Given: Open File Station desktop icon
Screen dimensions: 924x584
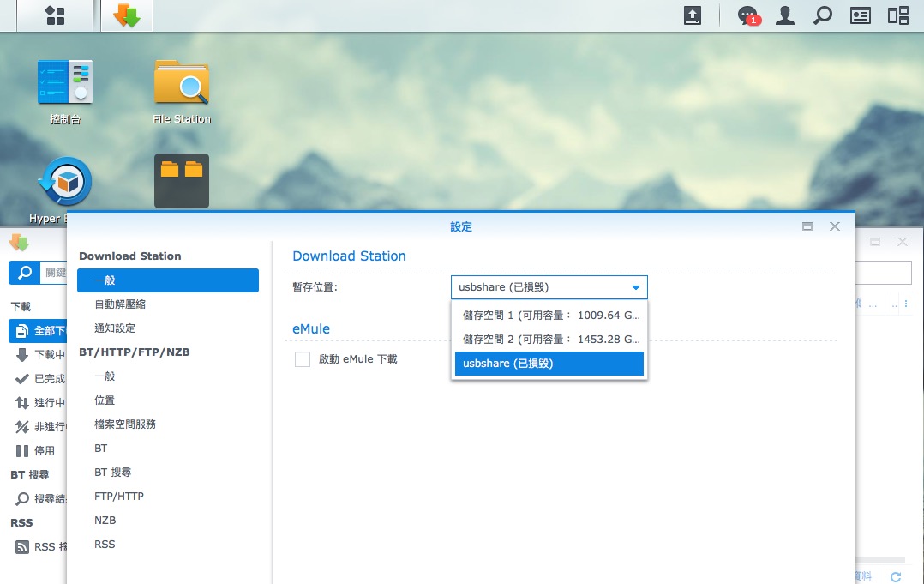Looking at the screenshot, I should [182, 93].
